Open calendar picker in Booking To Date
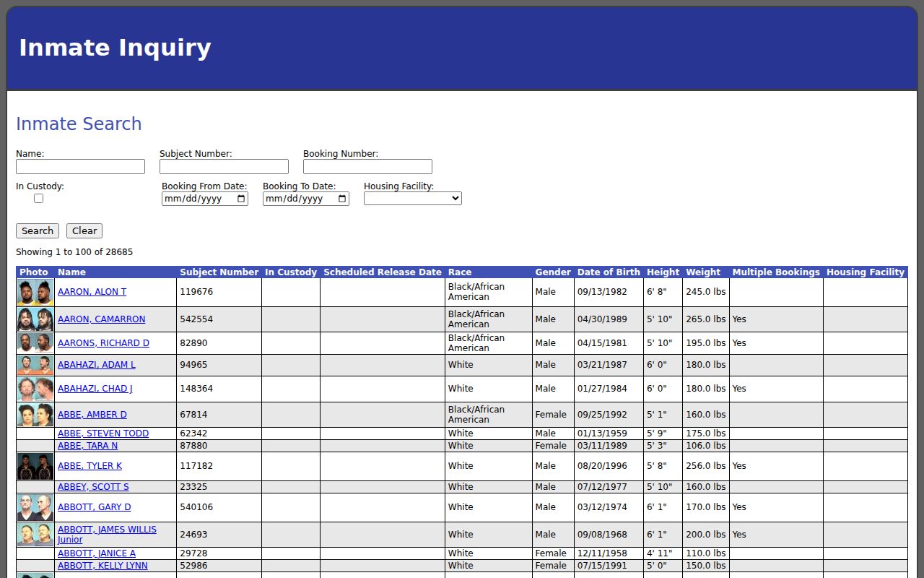924x578 pixels. 342,199
